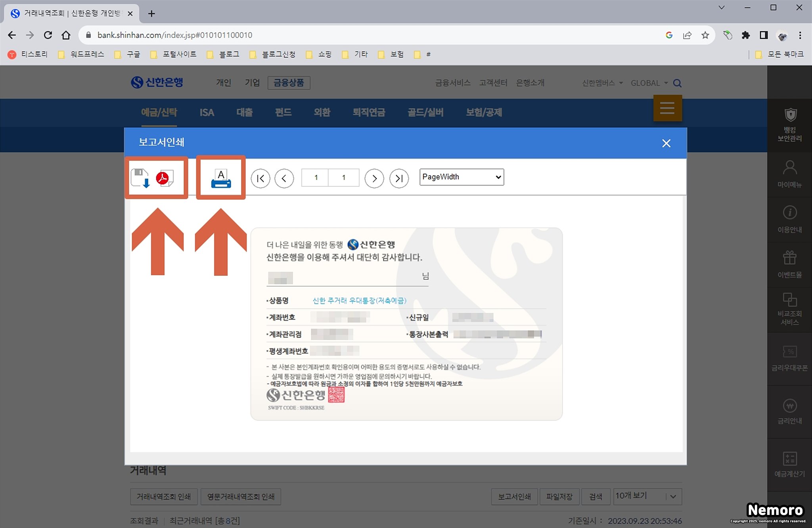Expand the 10개 보기 dropdown

tap(647, 496)
